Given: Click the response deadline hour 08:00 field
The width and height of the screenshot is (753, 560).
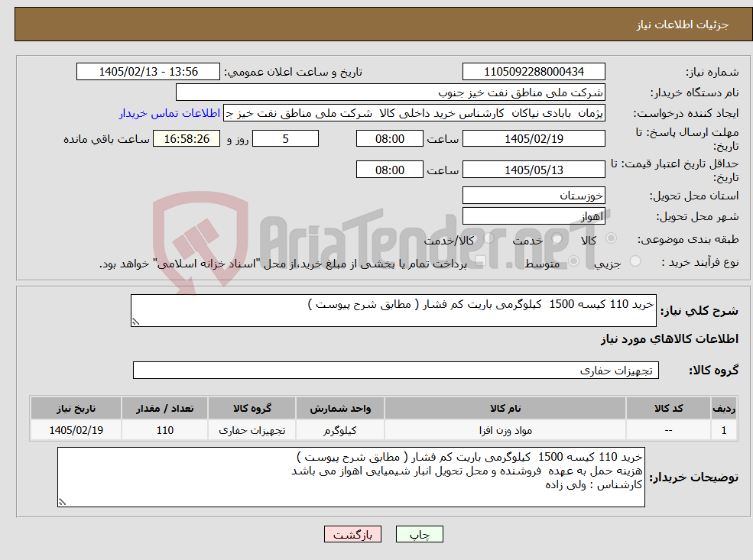Looking at the screenshot, I should pos(389,139).
